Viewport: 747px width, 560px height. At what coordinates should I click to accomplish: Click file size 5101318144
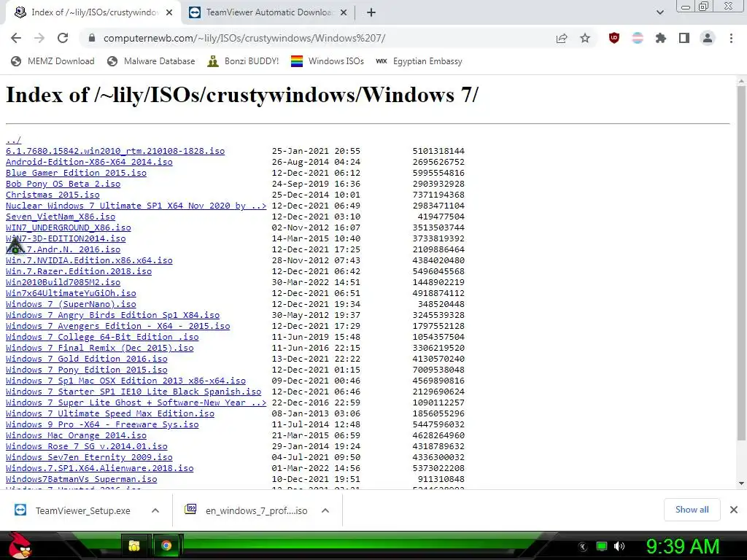438,151
